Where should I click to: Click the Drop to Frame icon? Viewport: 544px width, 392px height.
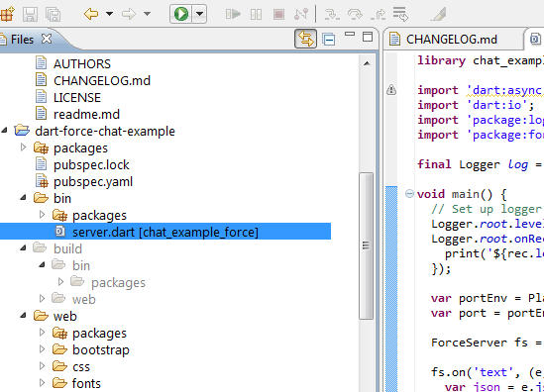pos(400,14)
